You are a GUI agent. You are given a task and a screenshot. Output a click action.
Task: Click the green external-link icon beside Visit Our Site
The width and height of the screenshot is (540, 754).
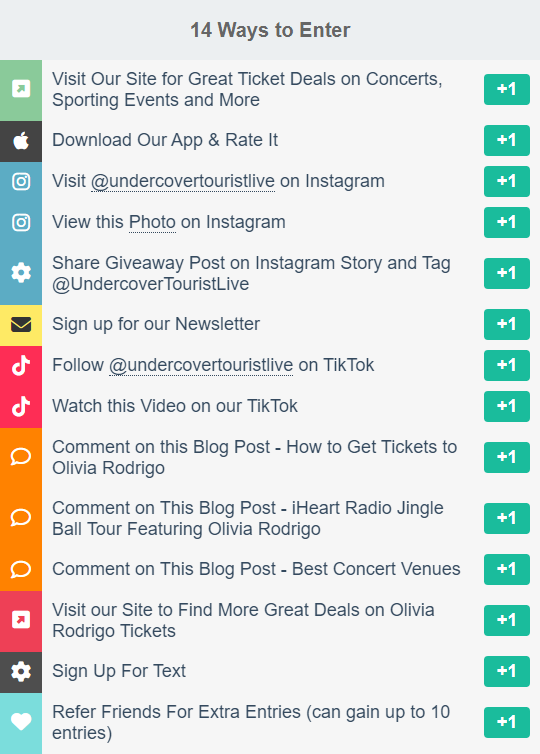21,89
